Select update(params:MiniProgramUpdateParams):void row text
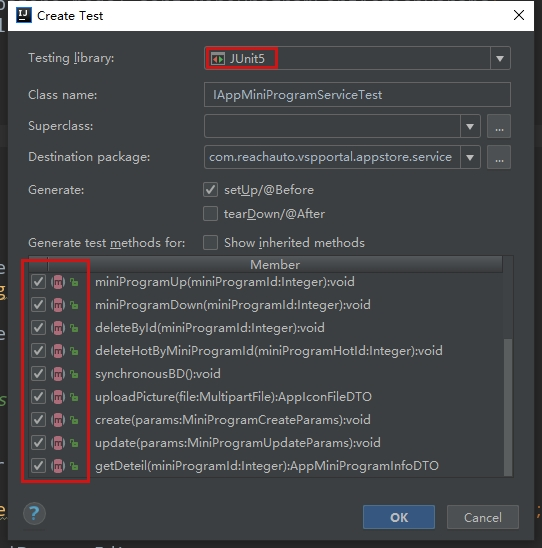This screenshot has height=548, width=542. click(238, 443)
